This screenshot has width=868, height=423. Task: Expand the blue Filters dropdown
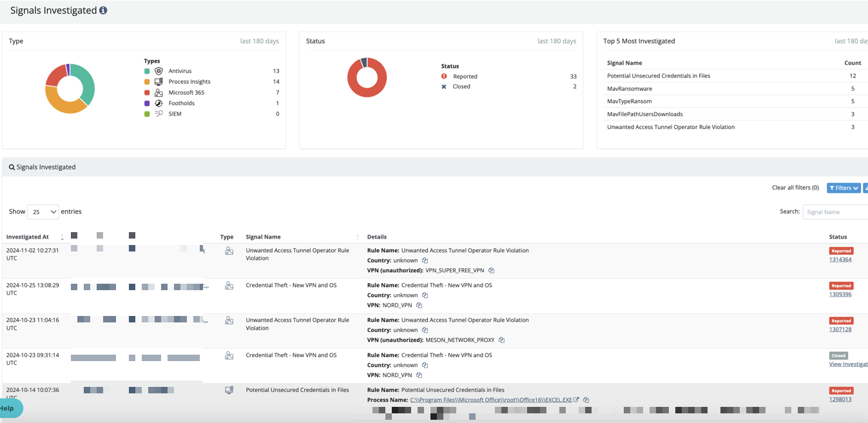click(x=843, y=188)
